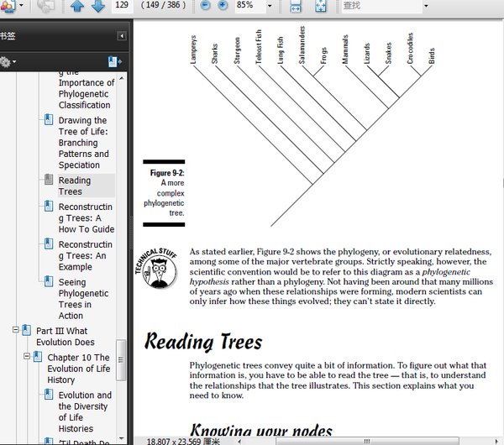This screenshot has width=504, height=445.
Task: Click the zoom in plus icon
Action: tap(223, 5)
